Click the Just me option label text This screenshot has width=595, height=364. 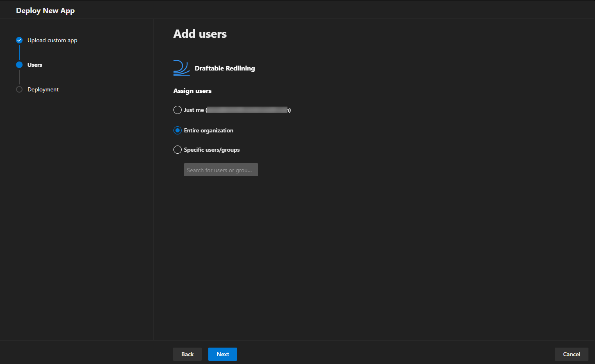click(x=194, y=110)
